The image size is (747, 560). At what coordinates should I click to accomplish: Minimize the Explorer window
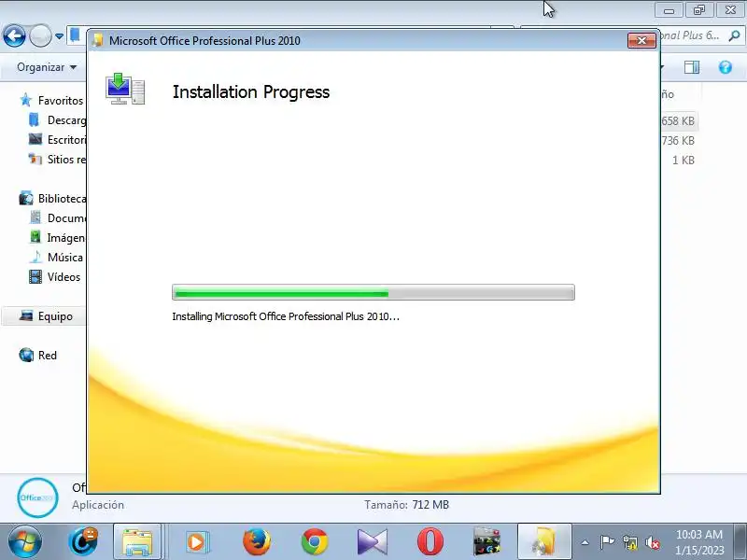[x=669, y=10]
